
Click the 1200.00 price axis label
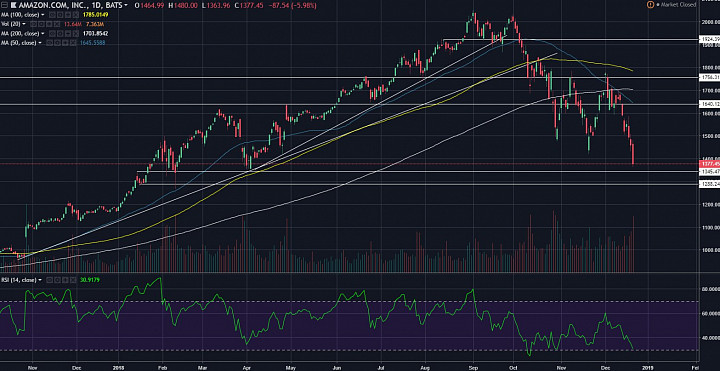(710, 204)
